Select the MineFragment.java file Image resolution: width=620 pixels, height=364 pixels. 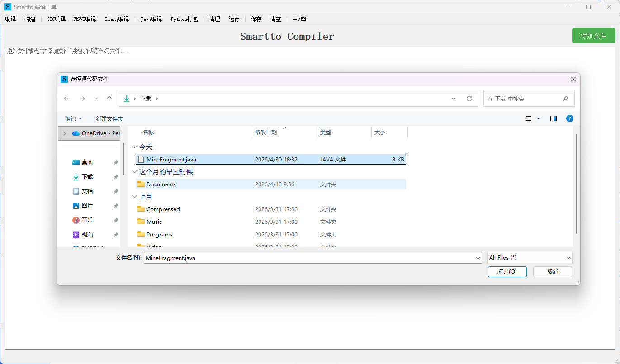(x=271, y=159)
